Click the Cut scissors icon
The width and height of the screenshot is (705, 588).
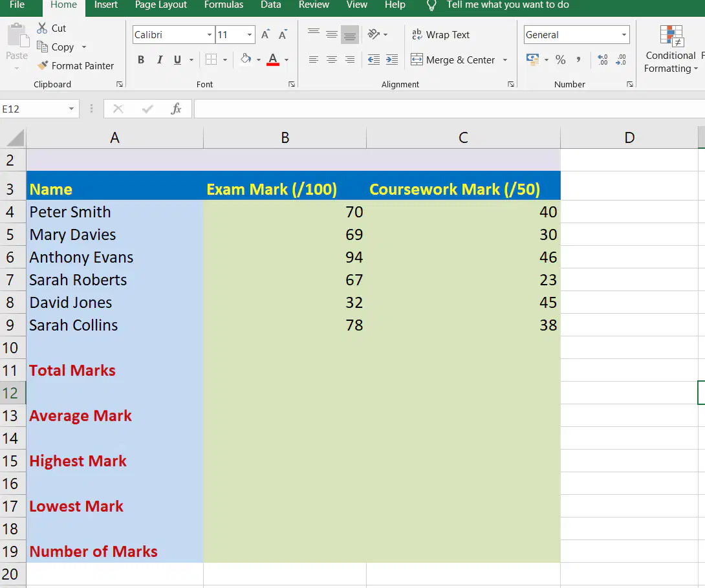pos(42,28)
